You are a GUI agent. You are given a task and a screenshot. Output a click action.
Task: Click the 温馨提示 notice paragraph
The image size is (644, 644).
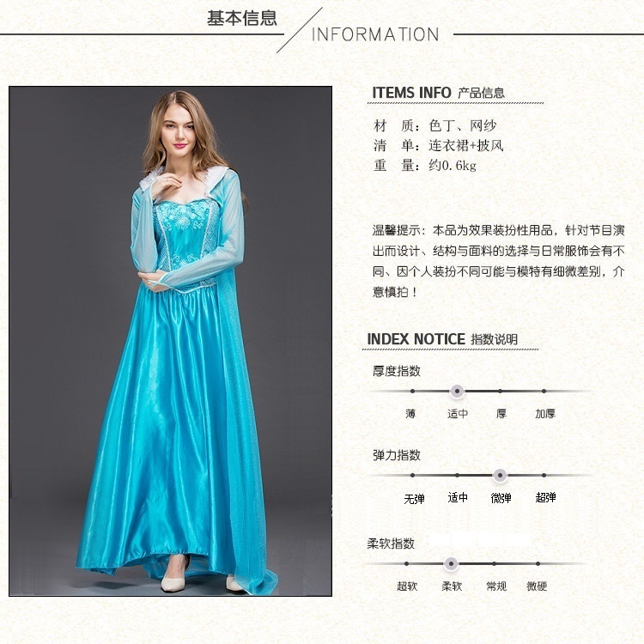[x=499, y=261]
